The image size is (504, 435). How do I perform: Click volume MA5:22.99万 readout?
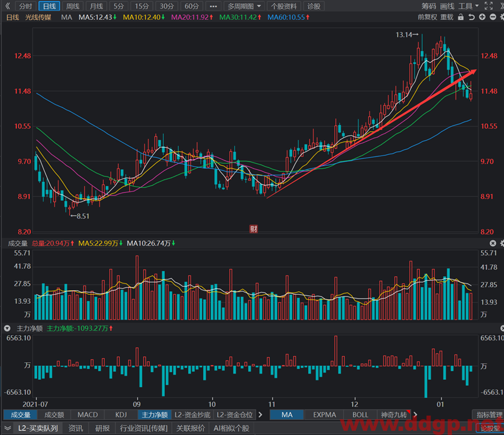(x=101, y=243)
